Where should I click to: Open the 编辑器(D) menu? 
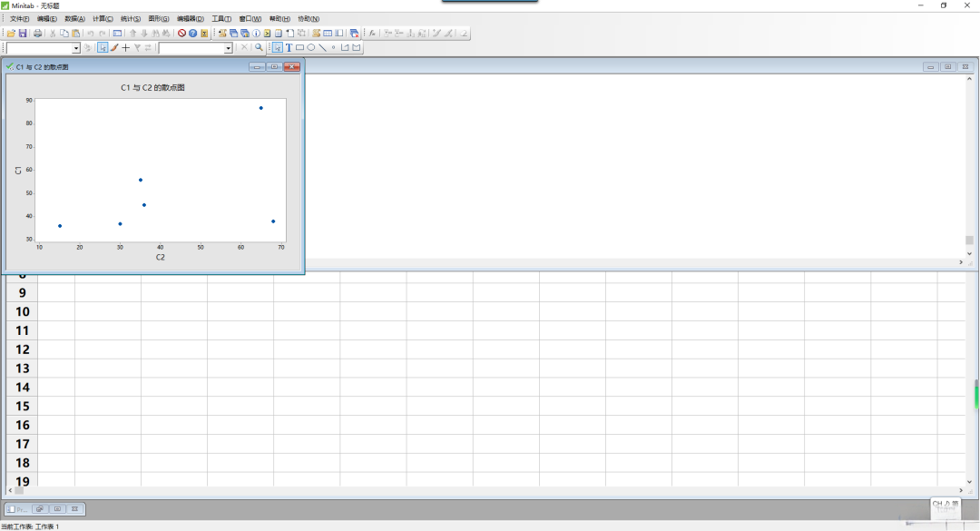point(190,19)
